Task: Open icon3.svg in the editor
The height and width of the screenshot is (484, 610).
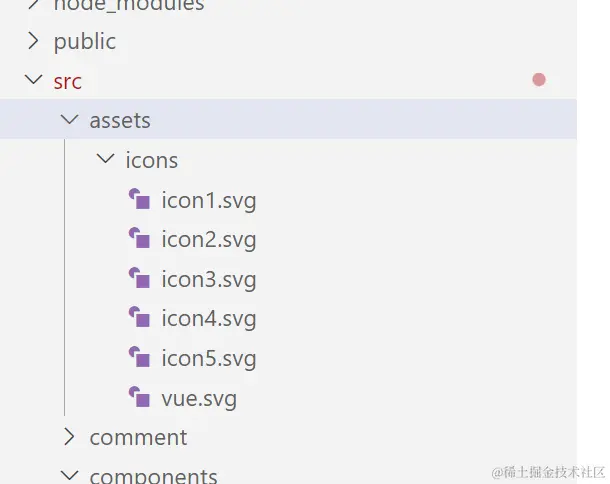Action: pyautogui.click(x=208, y=279)
